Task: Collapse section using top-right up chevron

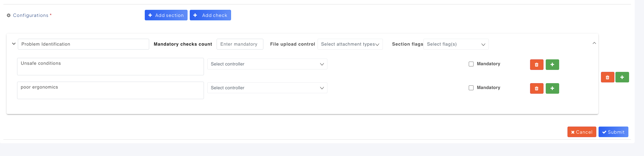Action: click(x=594, y=43)
